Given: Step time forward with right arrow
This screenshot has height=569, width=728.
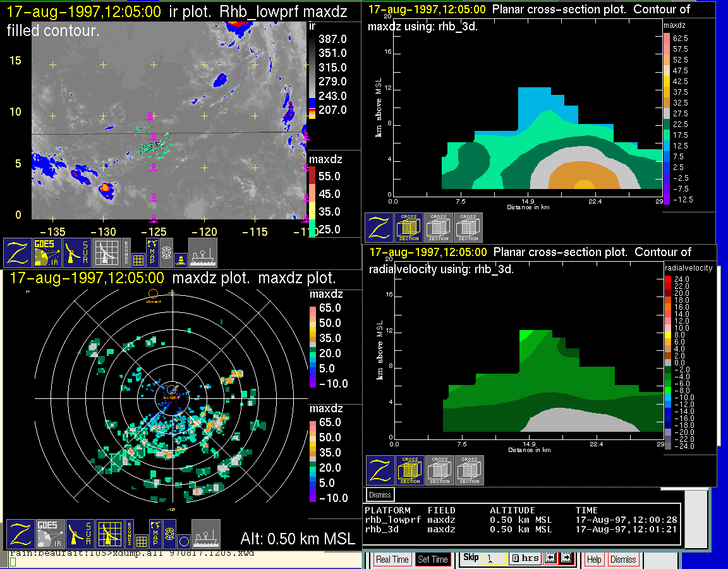Looking at the screenshot, I should (x=566, y=558).
